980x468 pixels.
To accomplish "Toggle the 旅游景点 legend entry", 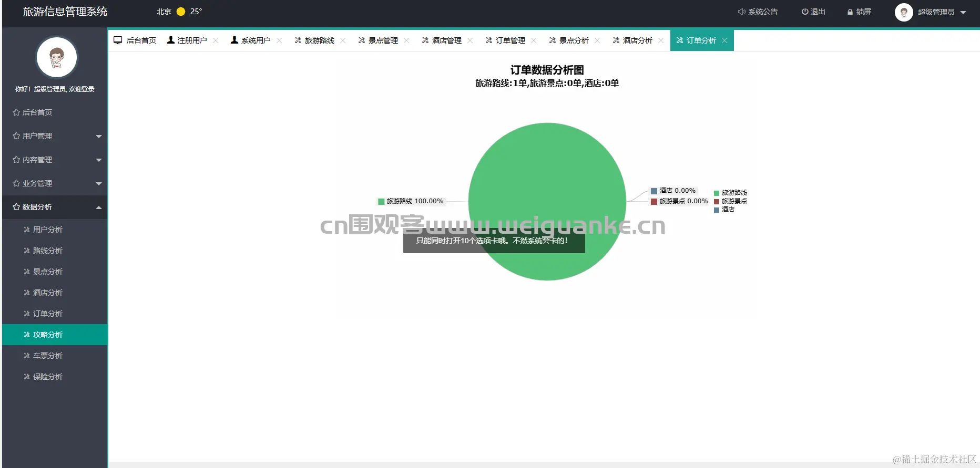I will click(730, 201).
